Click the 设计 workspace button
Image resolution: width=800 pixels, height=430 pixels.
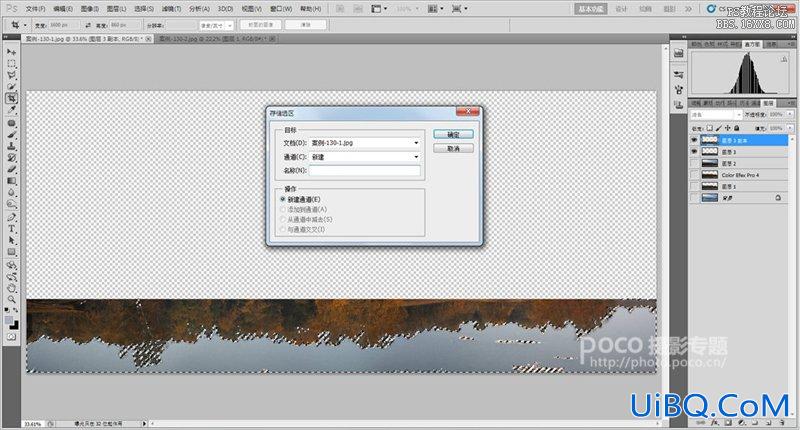point(621,9)
